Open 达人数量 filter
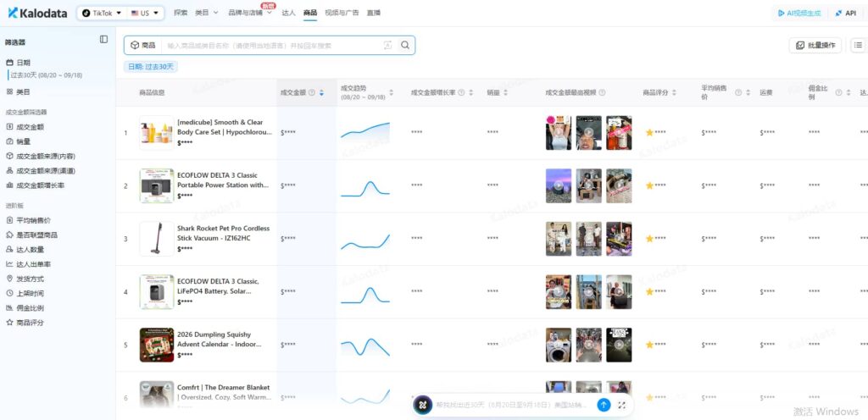Screen dimensions: 868x420 click(x=25, y=249)
